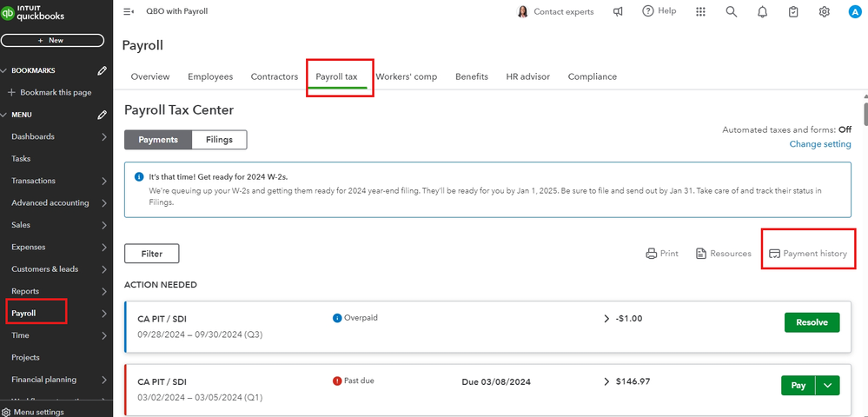Switch to the Filings toggle
This screenshot has width=868, height=417.
[x=219, y=139]
